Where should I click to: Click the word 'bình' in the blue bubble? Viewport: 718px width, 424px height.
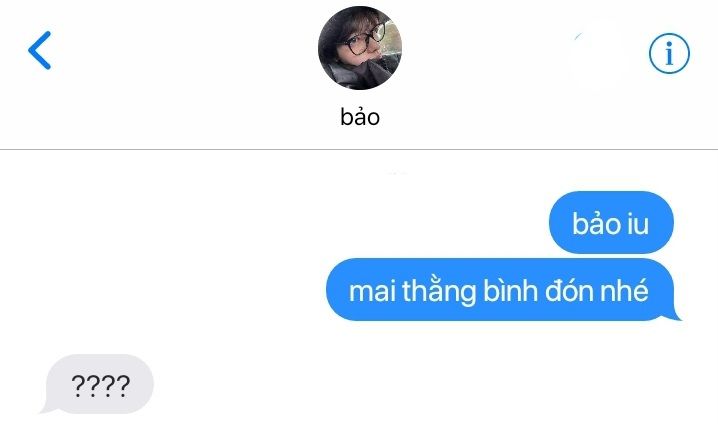click(511, 291)
